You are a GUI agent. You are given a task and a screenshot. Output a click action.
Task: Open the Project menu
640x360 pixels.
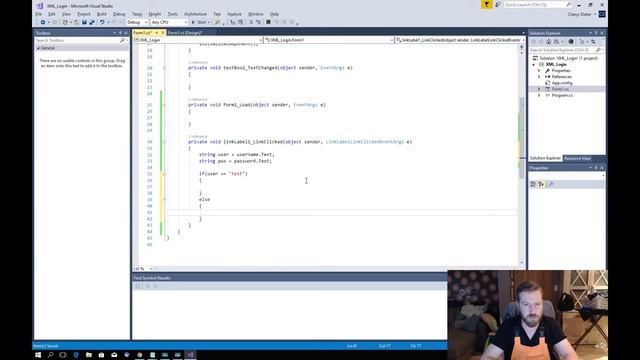pos(84,14)
